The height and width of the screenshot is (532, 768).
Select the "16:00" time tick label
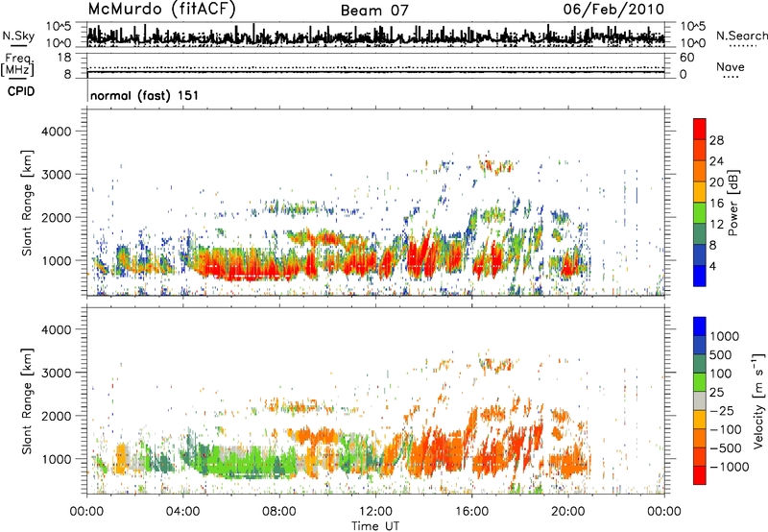pos(471,512)
